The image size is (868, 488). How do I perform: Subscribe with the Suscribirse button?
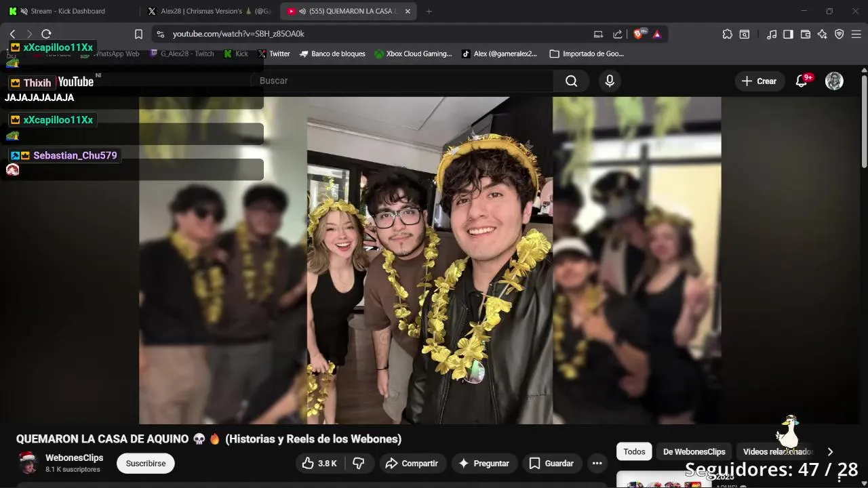tap(146, 463)
